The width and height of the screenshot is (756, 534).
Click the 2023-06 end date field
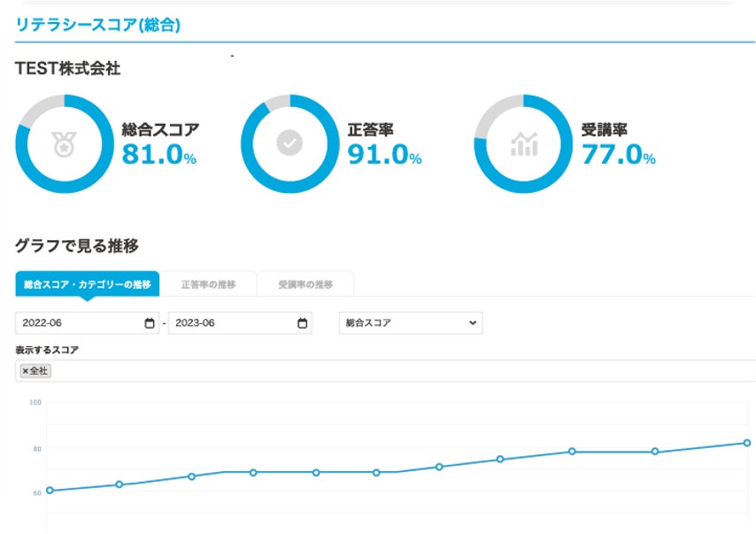coord(240,323)
